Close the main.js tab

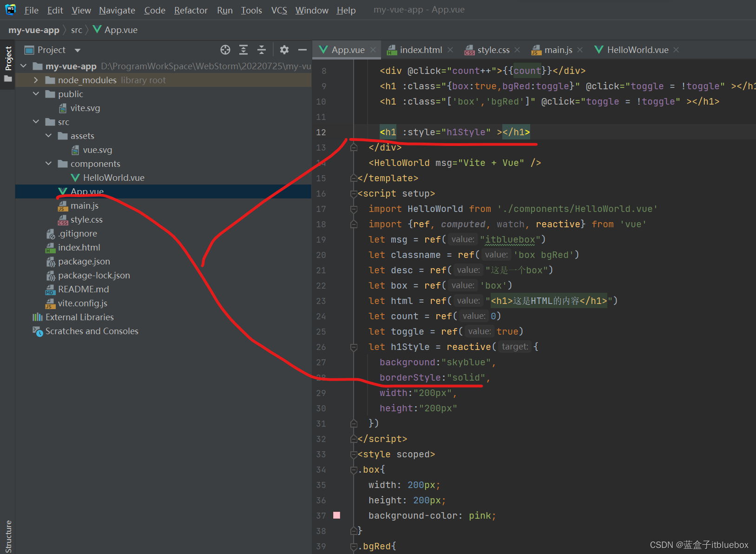click(580, 50)
